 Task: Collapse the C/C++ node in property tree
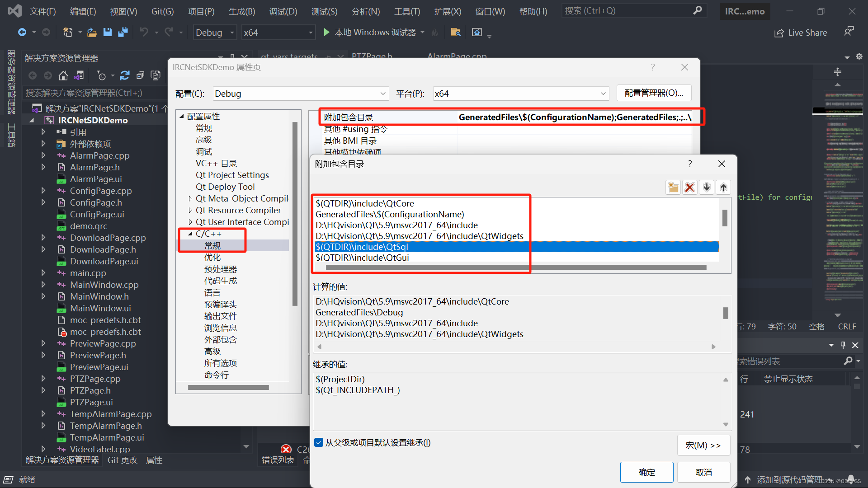click(x=190, y=234)
